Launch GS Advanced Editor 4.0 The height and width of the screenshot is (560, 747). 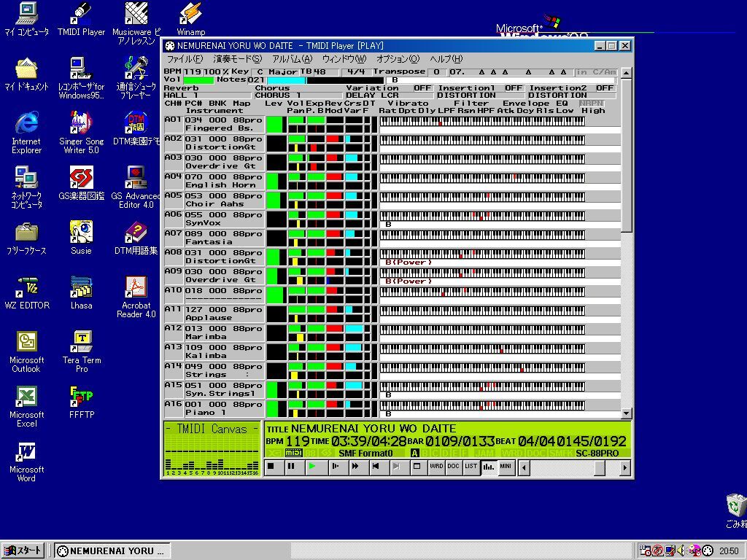click(x=136, y=187)
